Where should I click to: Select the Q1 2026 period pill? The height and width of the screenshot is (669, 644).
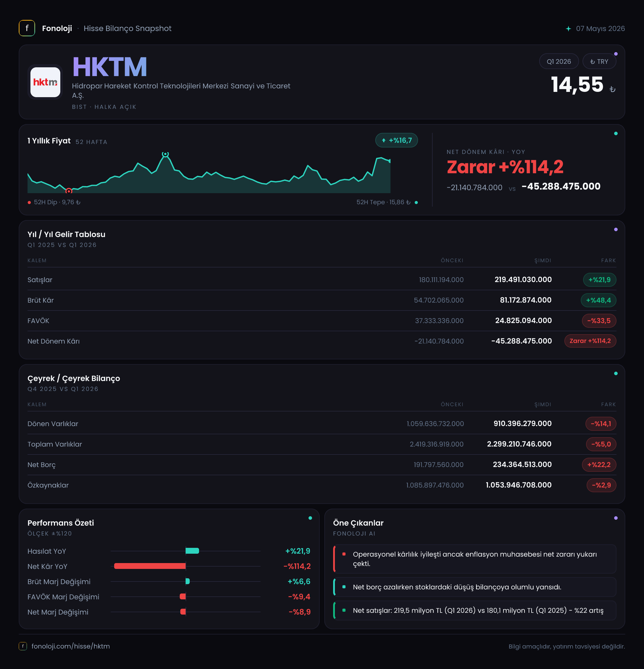tap(559, 61)
